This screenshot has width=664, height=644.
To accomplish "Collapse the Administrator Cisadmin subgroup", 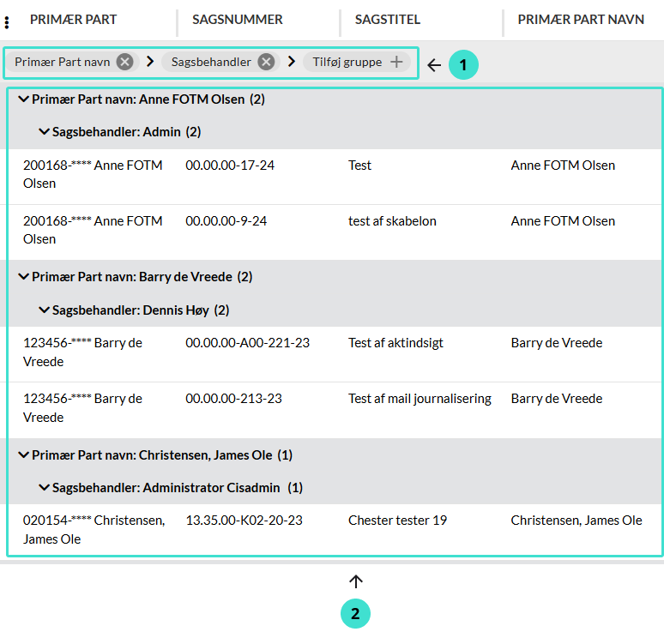I will pos(44,488).
